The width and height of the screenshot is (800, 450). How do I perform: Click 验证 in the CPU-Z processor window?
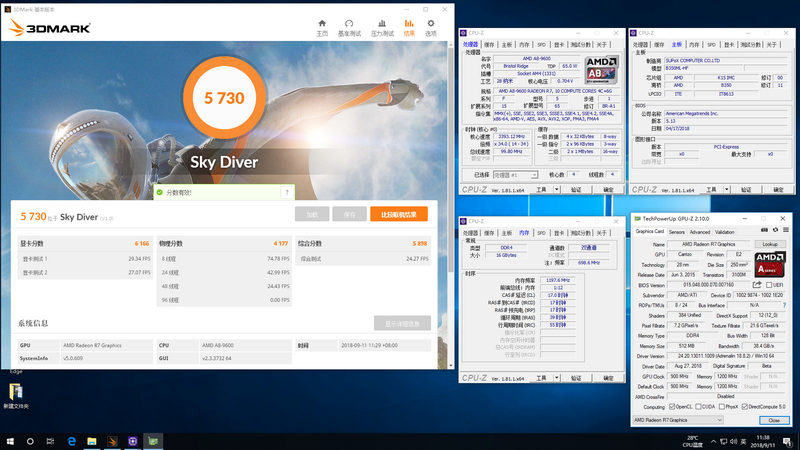pos(576,189)
